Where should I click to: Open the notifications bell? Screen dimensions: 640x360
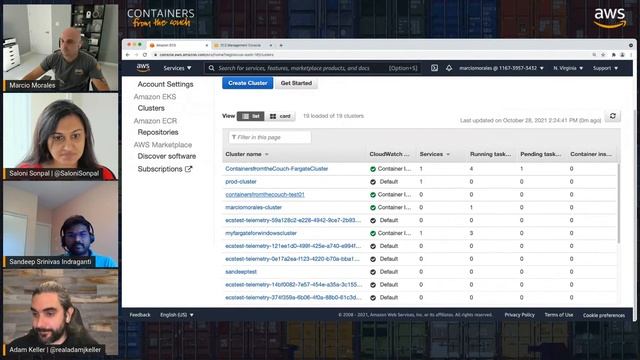coord(449,68)
